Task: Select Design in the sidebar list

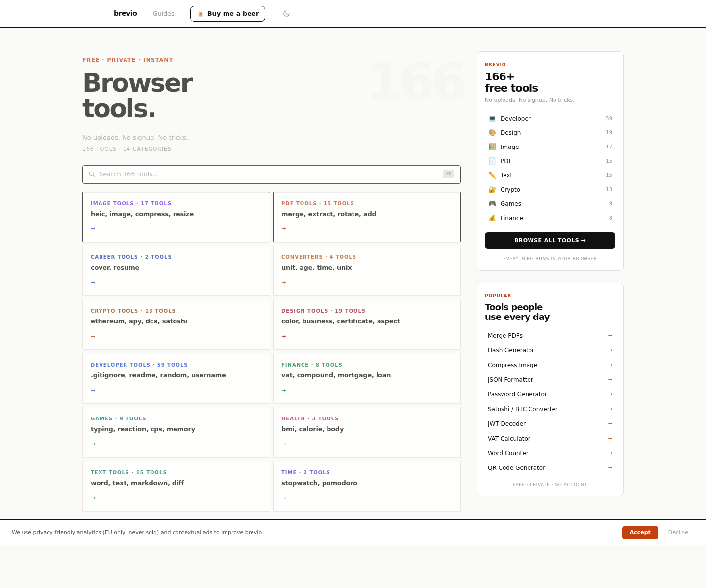Action: click(550, 133)
